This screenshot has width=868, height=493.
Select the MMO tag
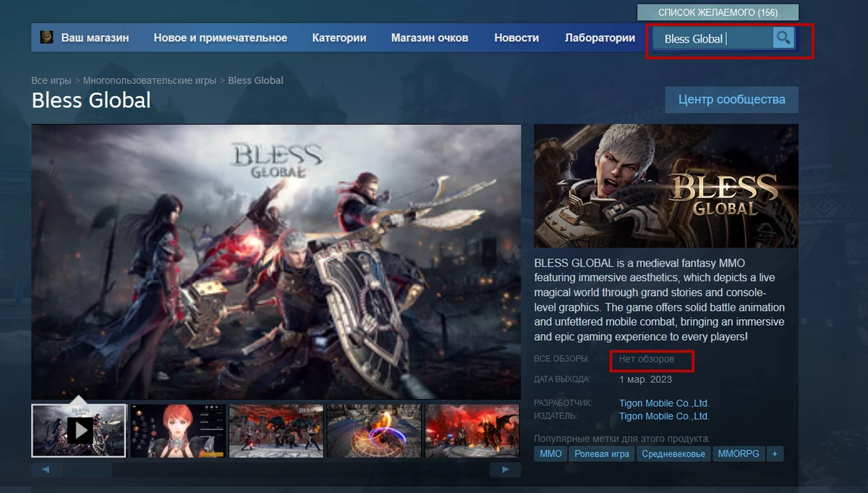550,454
